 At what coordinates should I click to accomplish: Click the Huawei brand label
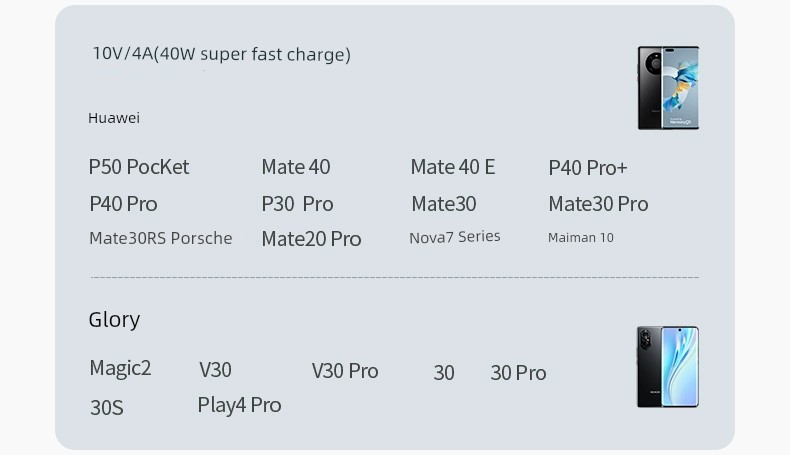tap(114, 118)
